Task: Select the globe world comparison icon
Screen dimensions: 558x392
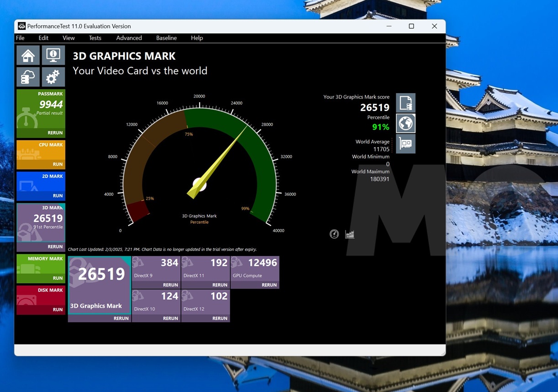Action: click(x=405, y=123)
